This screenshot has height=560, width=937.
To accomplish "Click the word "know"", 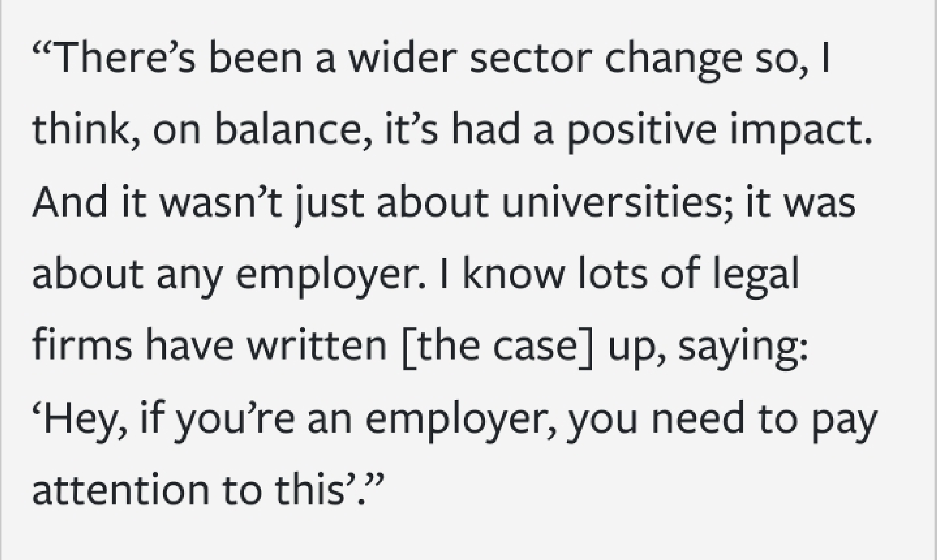I will [x=513, y=274].
